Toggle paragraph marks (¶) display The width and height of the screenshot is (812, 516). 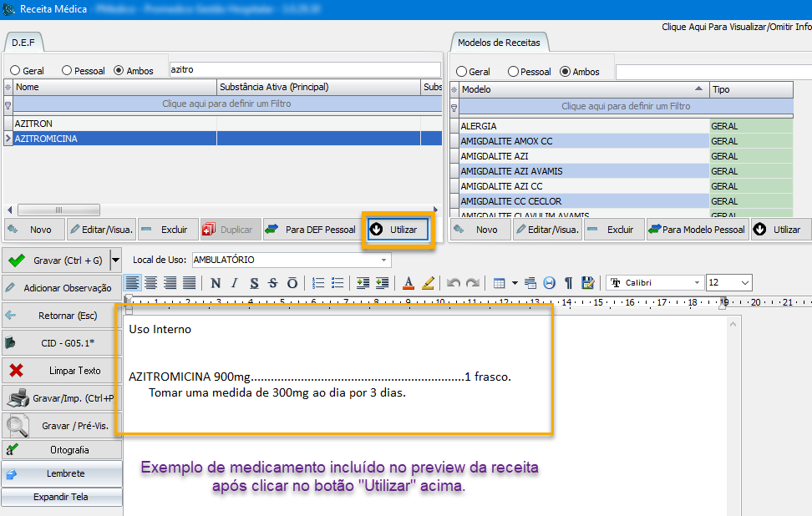click(568, 283)
